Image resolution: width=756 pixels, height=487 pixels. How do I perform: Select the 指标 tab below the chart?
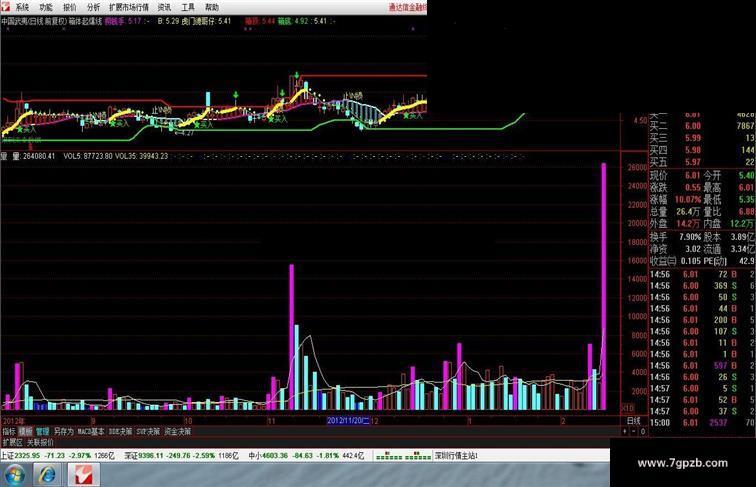(x=9, y=432)
